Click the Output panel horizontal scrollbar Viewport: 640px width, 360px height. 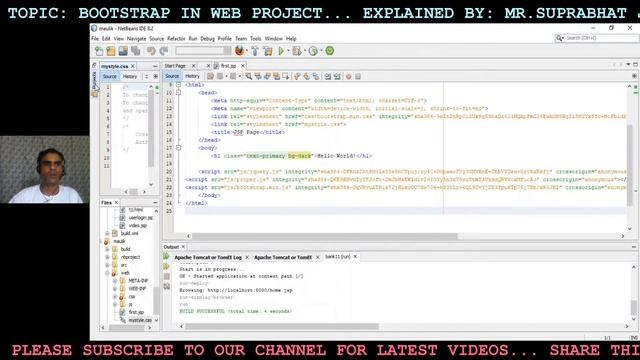tap(282, 327)
